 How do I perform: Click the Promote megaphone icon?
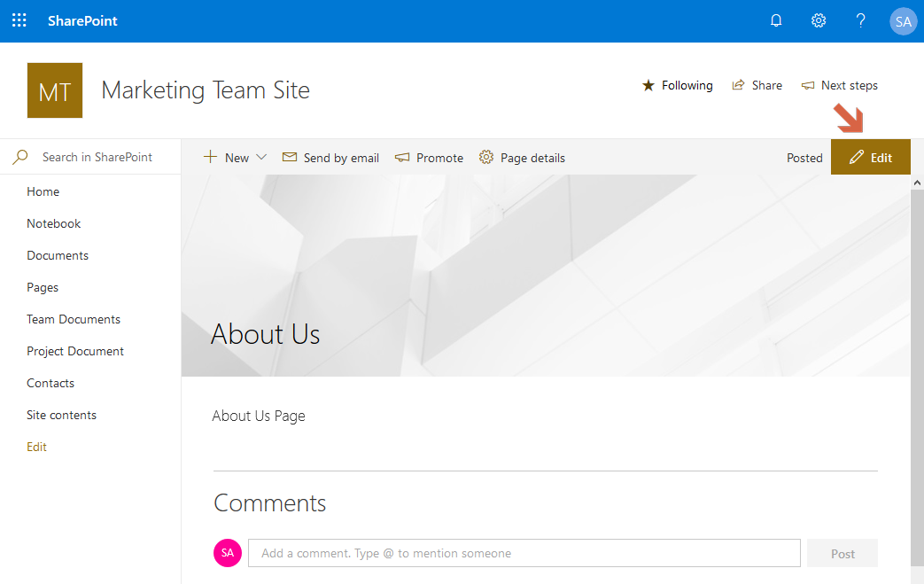[x=401, y=157]
